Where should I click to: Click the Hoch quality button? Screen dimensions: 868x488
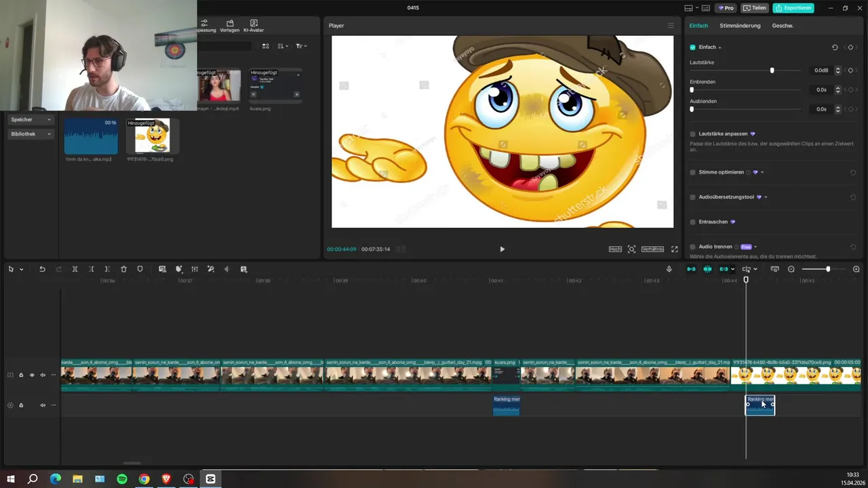615,249
